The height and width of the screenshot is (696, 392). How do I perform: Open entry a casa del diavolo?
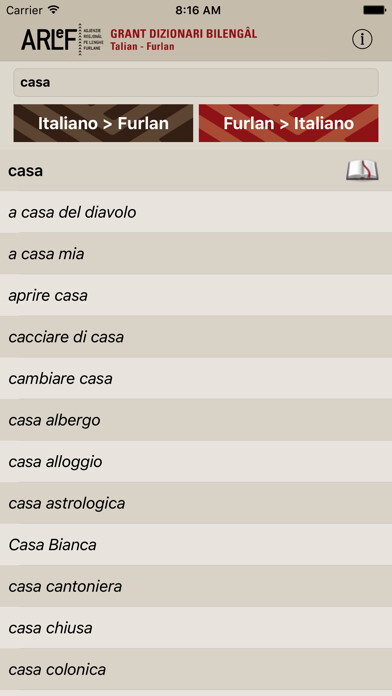point(196,212)
